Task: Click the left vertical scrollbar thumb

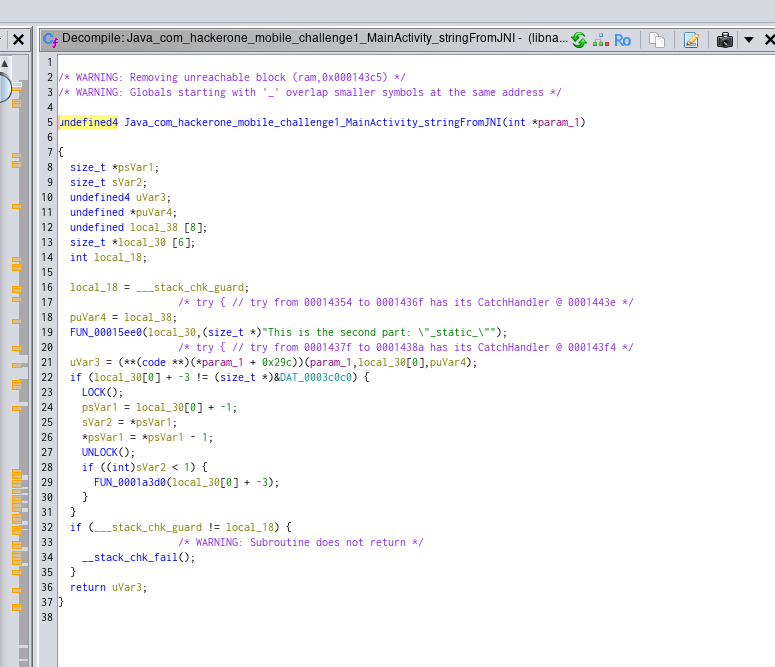Action: pyautogui.click(x=4, y=88)
